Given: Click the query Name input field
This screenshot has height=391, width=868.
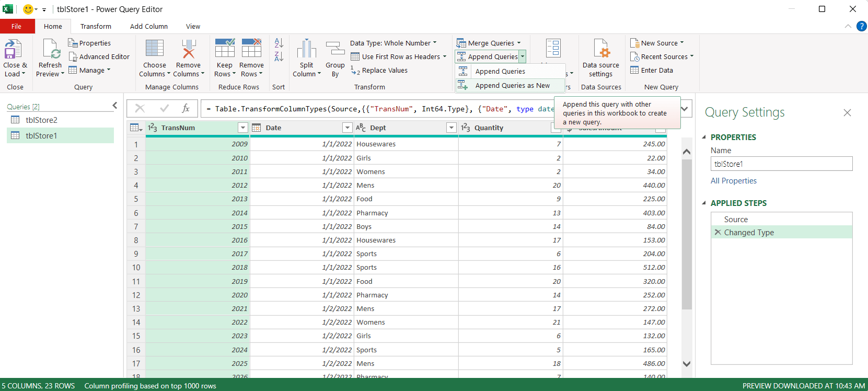Looking at the screenshot, I should pos(782,164).
